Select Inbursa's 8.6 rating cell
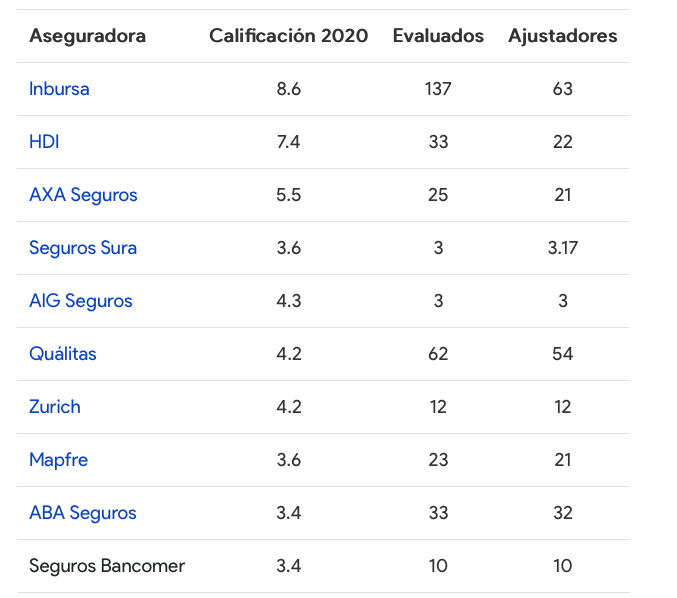 [x=288, y=89]
